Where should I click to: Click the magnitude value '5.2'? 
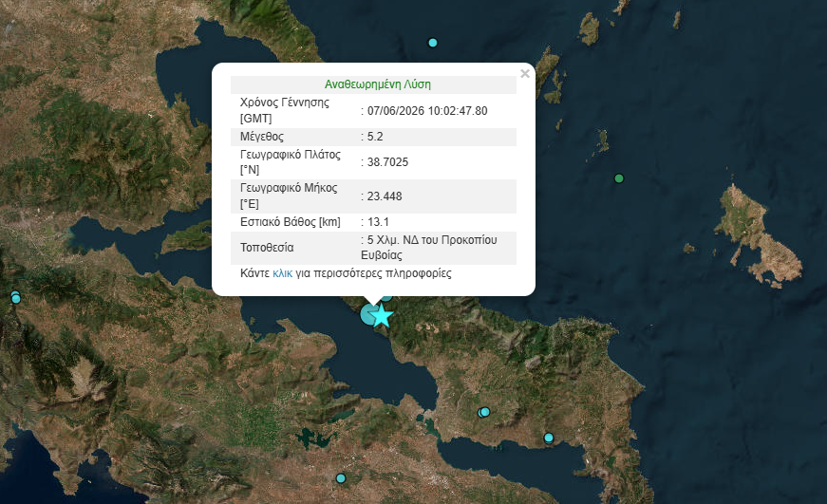[375, 137]
